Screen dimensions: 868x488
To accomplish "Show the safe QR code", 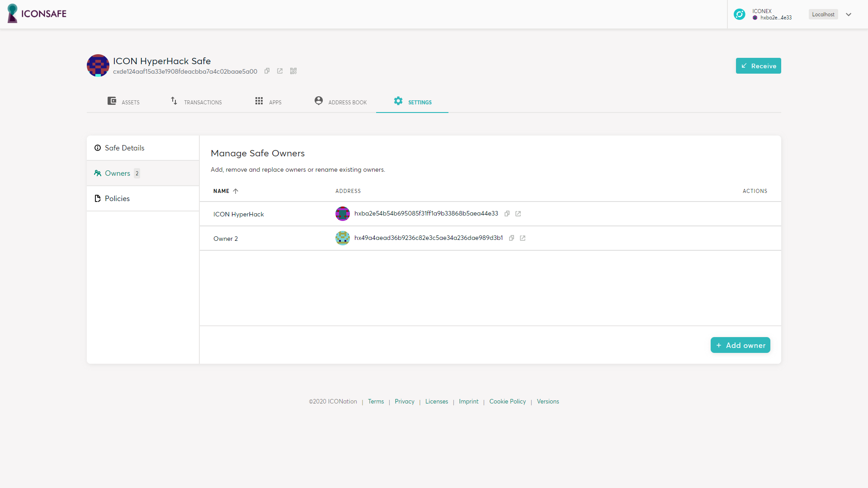I will 293,71.
